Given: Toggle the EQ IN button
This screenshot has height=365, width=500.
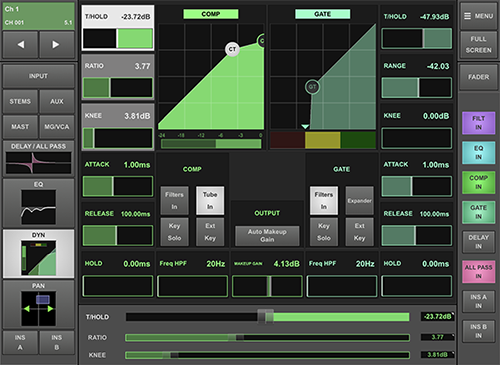Looking at the screenshot, I should [478, 153].
